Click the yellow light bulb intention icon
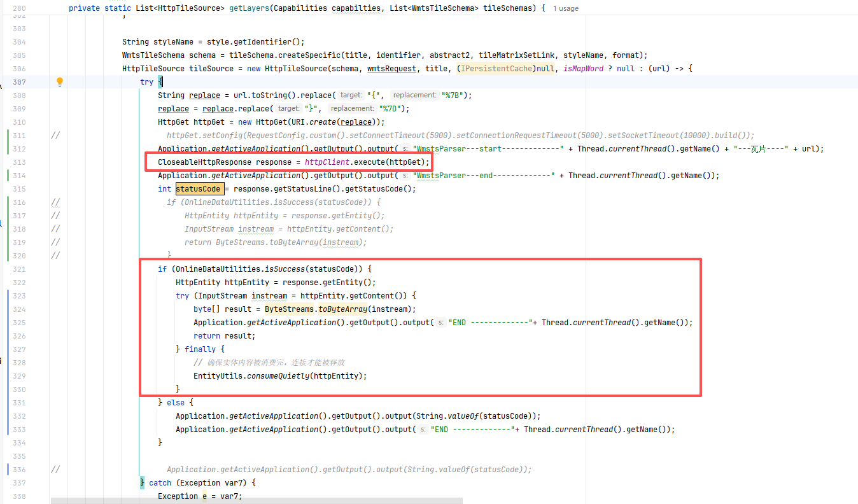This screenshot has height=504, width=858. [60, 81]
